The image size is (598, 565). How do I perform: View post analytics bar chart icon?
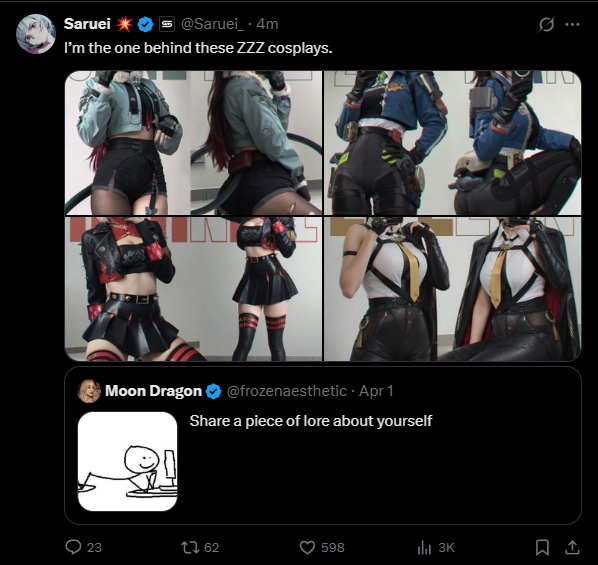click(x=424, y=547)
